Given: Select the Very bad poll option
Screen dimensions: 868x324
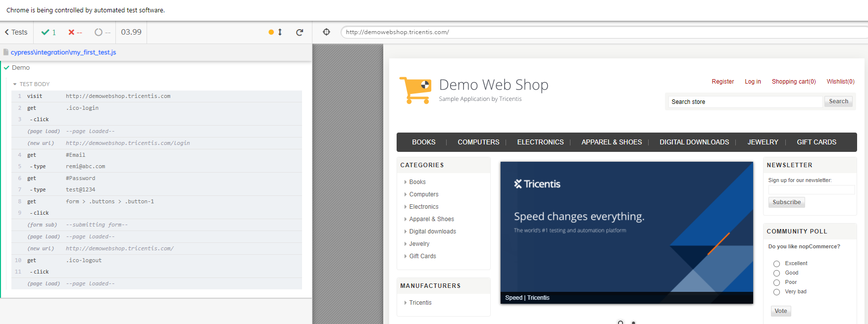Looking at the screenshot, I should point(776,292).
